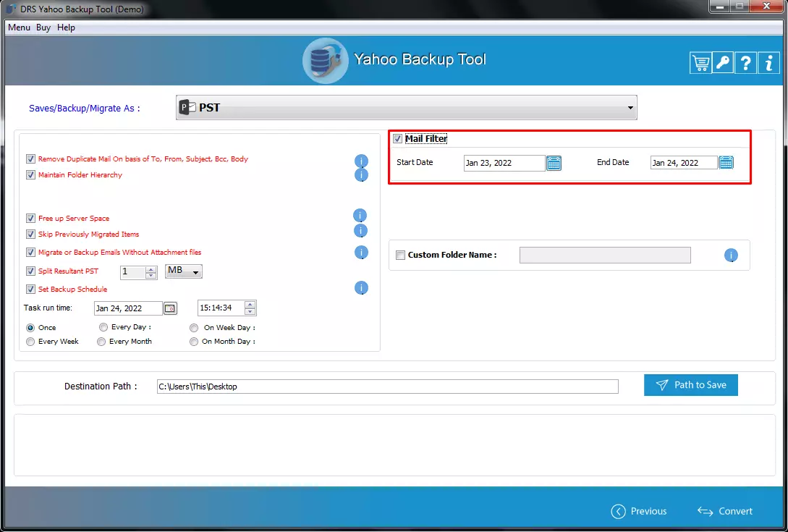This screenshot has height=532, width=788.
Task: Show info for Custom Folder Name
Action: [731, 256]
